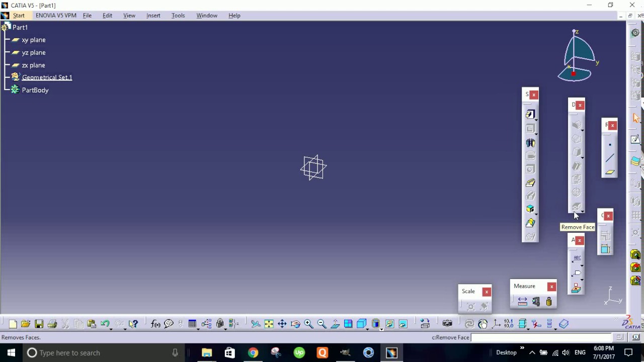This screenshot has height=362, width=644.
Task: Expand the Shading render style dropdown arrow
Action: pos(381,328)
